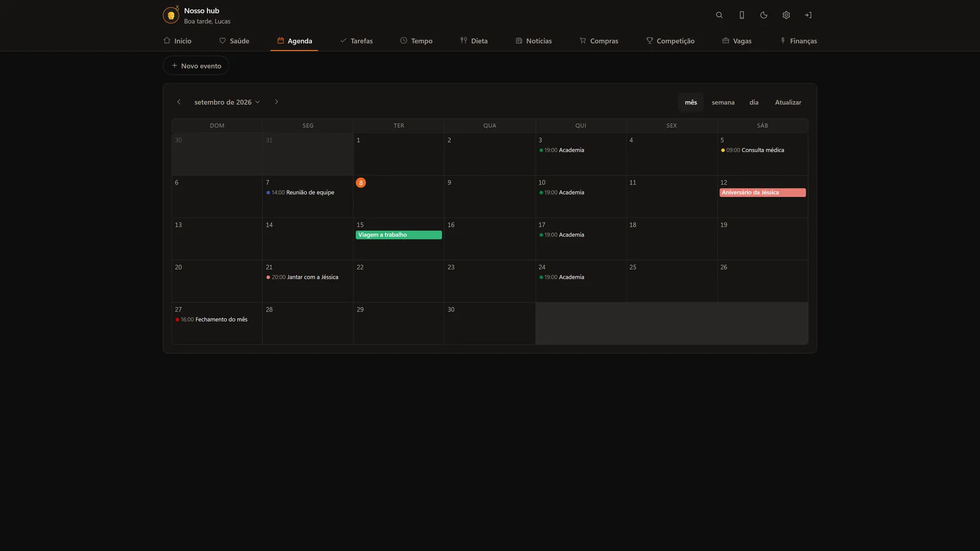Select day 19 in the calendar

[x=762, y=239]
